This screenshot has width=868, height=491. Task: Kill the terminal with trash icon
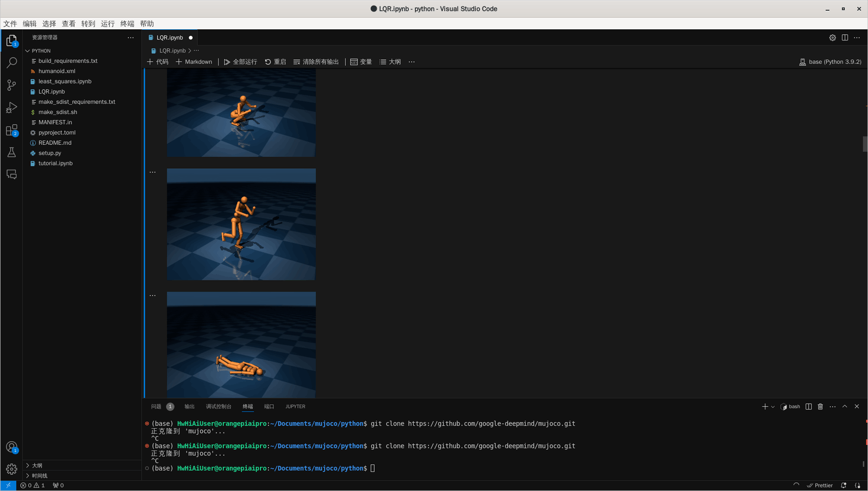coord(820,406)
